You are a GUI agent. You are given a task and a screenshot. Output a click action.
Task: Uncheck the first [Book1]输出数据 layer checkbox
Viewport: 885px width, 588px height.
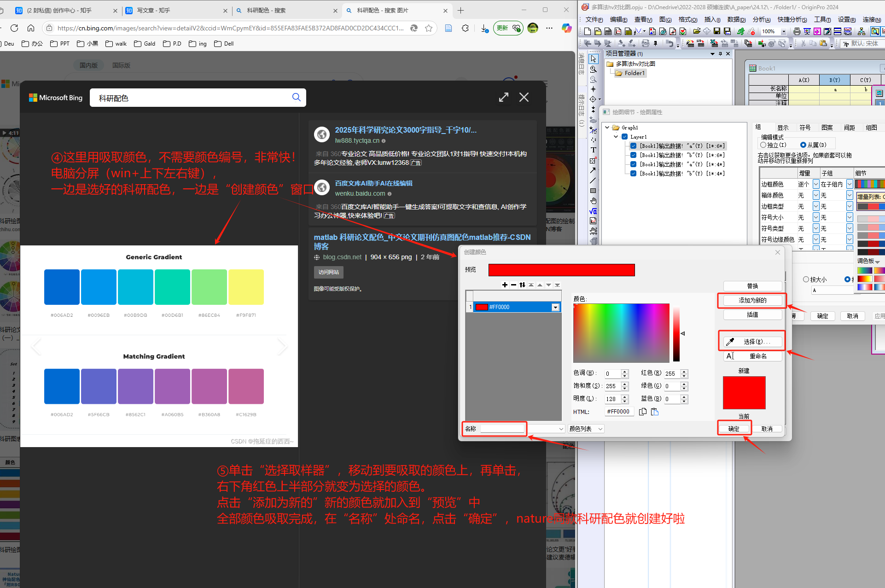click(633, 146)
